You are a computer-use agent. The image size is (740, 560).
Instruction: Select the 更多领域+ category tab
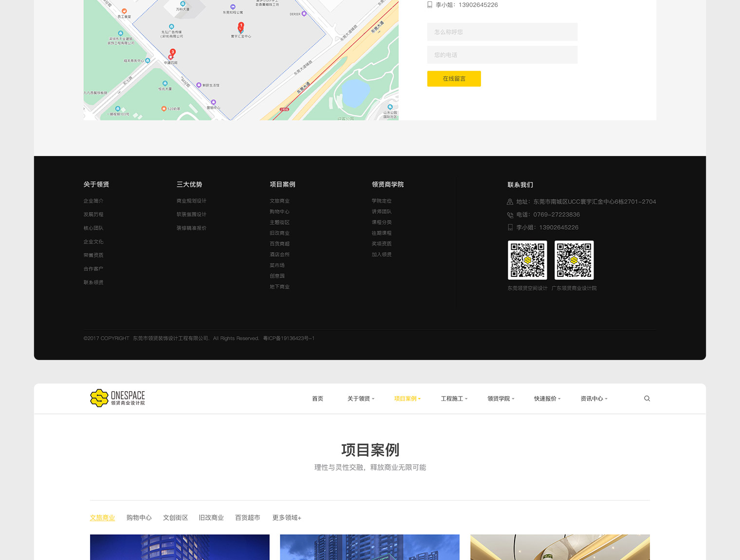(286, 518)
